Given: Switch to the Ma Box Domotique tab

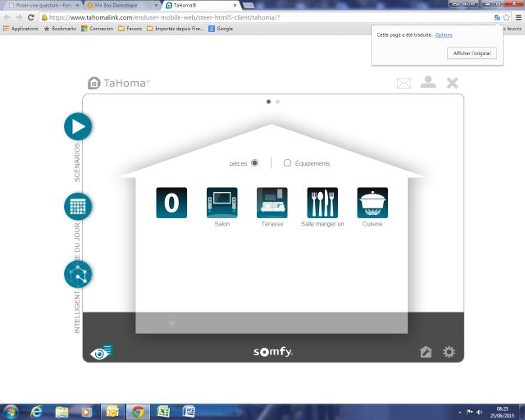Looking at the screenshot, I should pyautogui.click(x=119, y=5).
